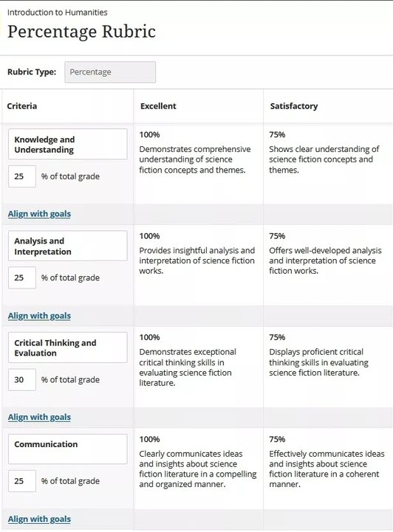Open Align with goals under Communication

(39, 519)
